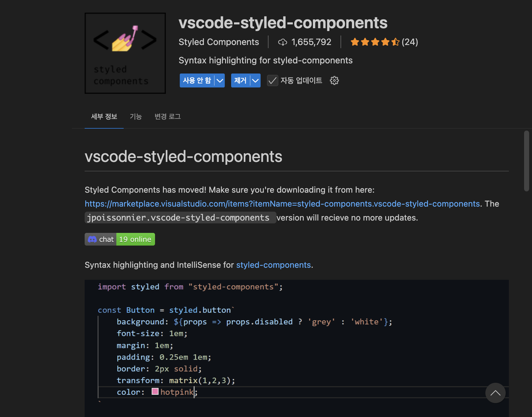Open the marketplace.visualstudio.com link
Screen dimensions: 532x417
[282, 204]
